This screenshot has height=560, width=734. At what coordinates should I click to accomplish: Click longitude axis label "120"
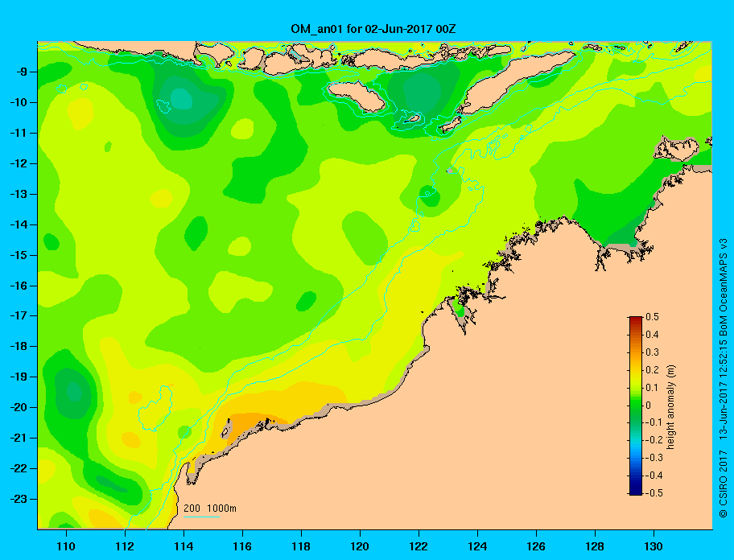[x=360, y=546]
